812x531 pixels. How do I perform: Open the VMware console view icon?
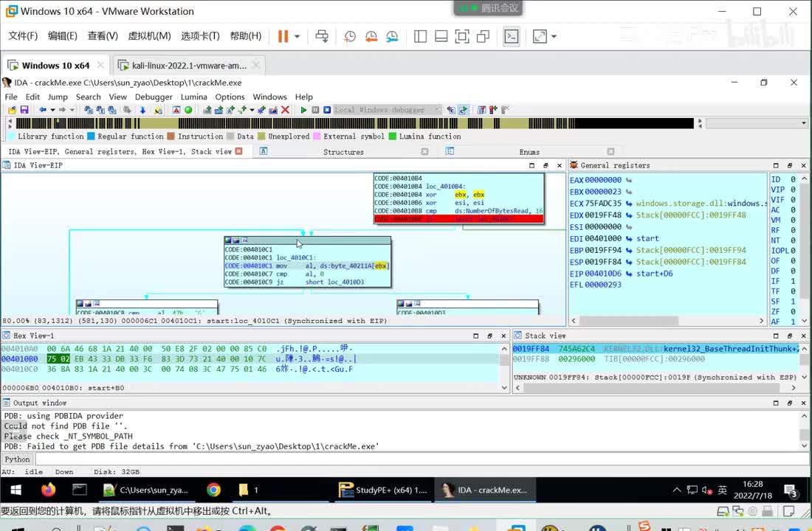click(x=511, y=36)
